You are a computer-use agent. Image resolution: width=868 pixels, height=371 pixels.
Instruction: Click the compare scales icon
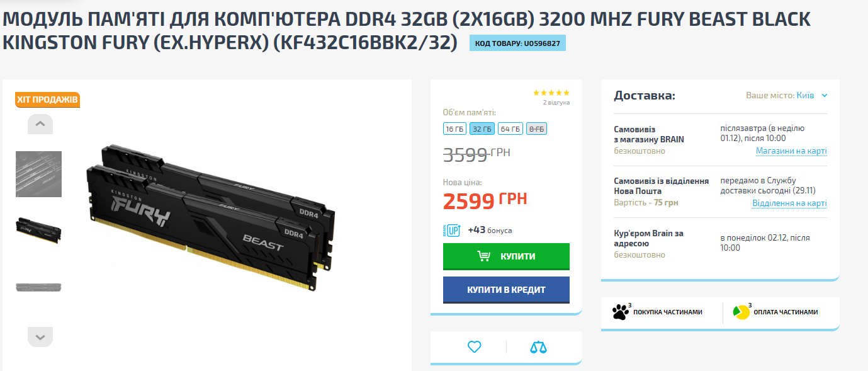pyautogui.click(x=539, y=347)
